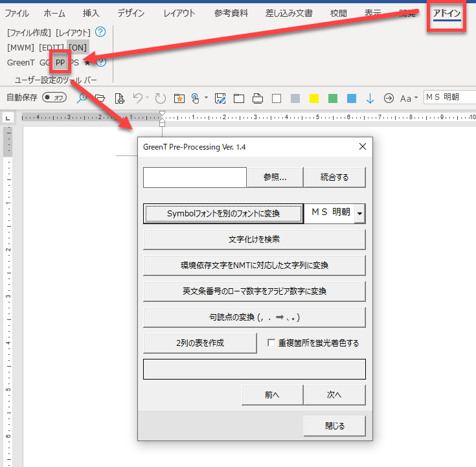Viewport: 476px width, 467px height.
Task: Open the Aa change case dropdown
Action: tap(409, 98)
